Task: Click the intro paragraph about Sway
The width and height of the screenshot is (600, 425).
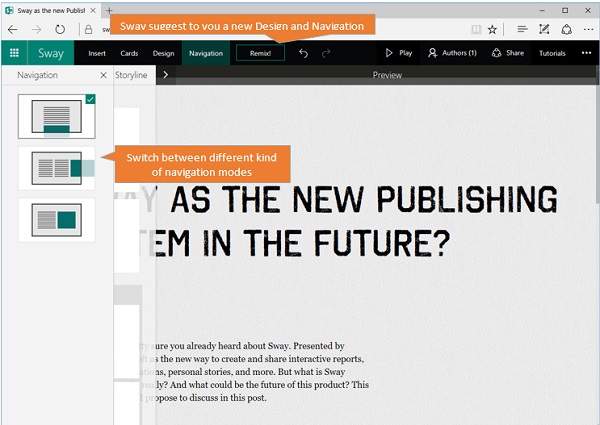Action: click(x=254, y=372)
